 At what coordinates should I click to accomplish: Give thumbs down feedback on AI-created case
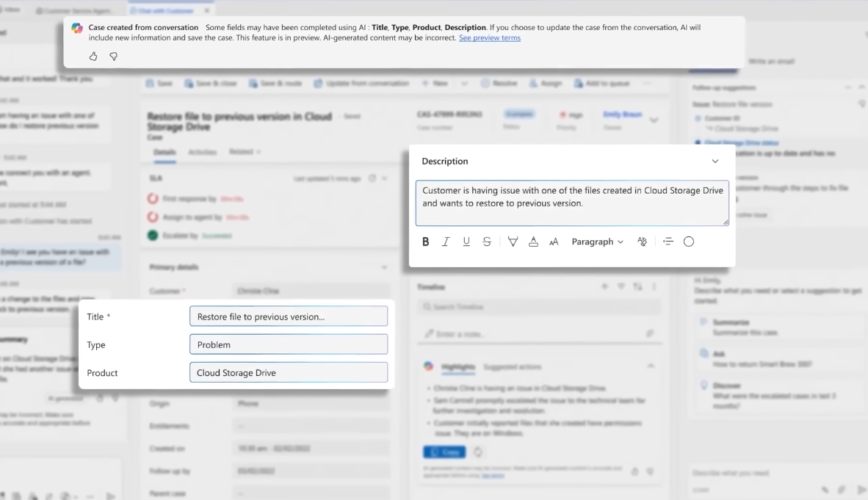114,57
